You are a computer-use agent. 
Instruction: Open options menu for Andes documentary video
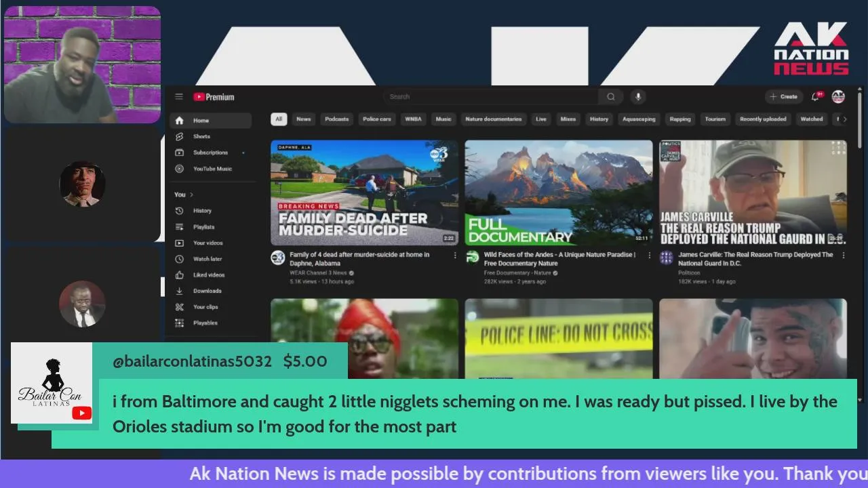[649, 256]
